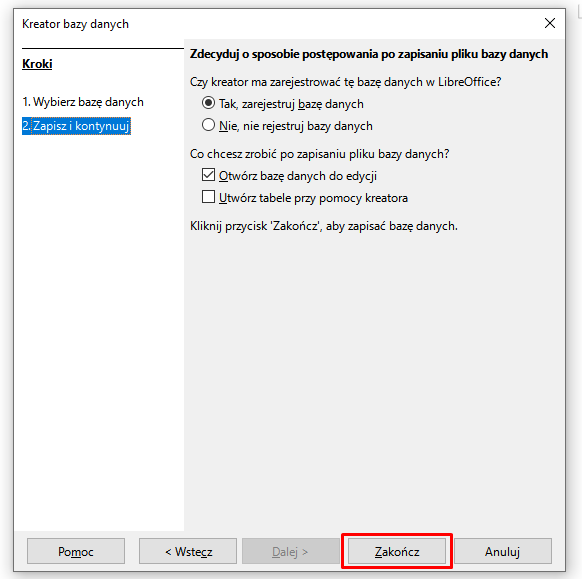This screenshot has width=582, height=579.
Task: Close the Kreator bazy danych dialog
Action: 550,23
